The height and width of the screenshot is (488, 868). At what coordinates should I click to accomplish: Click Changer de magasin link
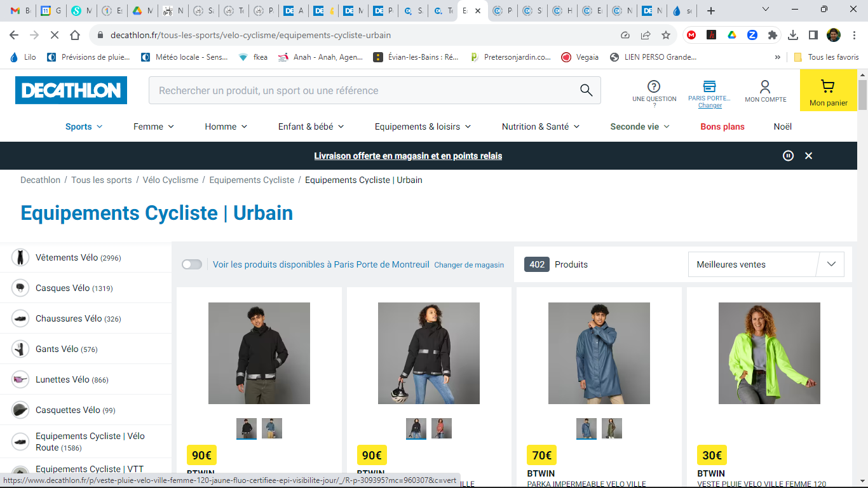(x=469, y=265)
